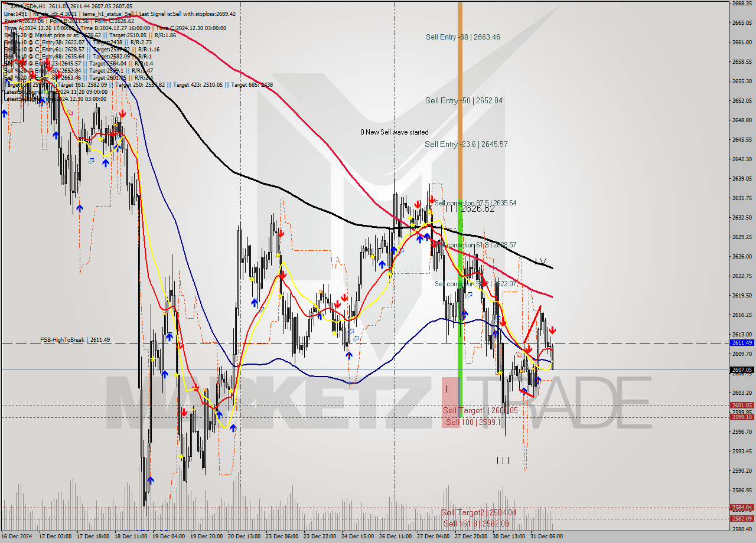
Task: Click the '24 Dec 15:00' time axis label
Action: pyautogui.click(x=358, y=537)
